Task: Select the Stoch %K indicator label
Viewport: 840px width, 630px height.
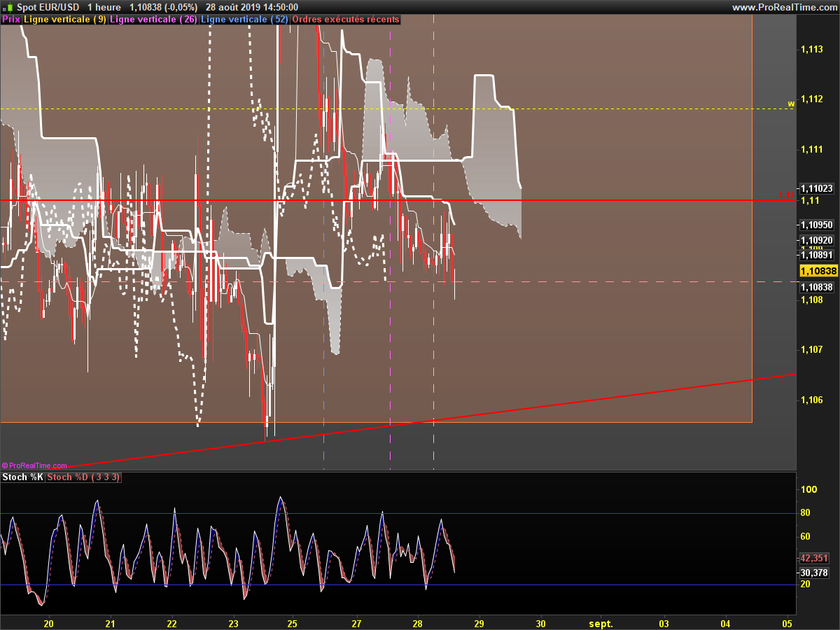Action: [22, 477]
